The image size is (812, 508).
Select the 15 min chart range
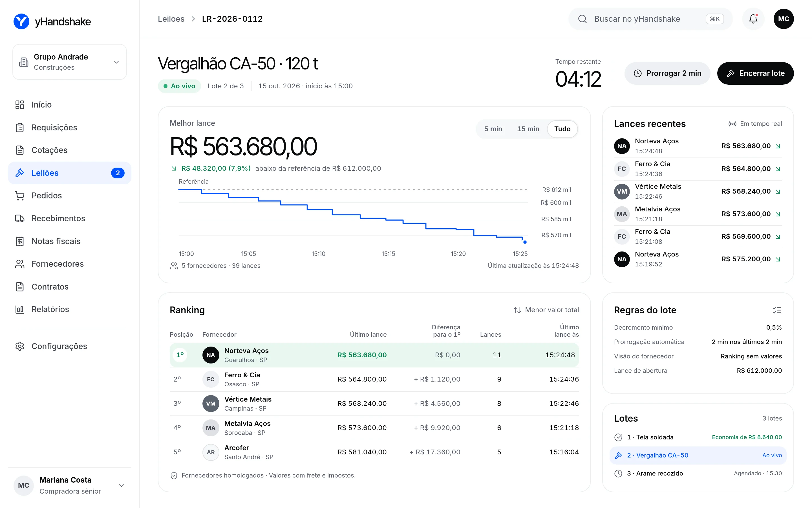point(528,129)
